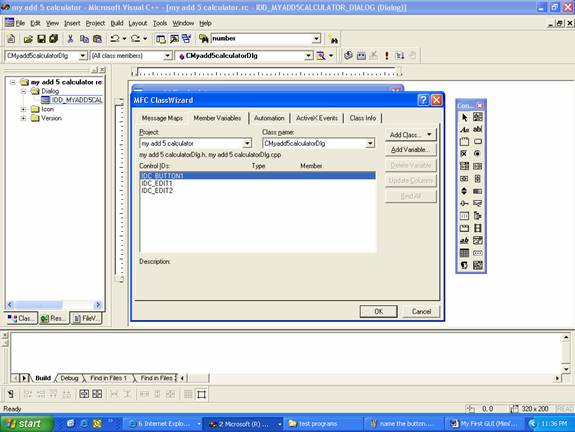Open the WizardBar Actions dropdown arrow
This screenshot has width=575, height=432.
[331, 56]
